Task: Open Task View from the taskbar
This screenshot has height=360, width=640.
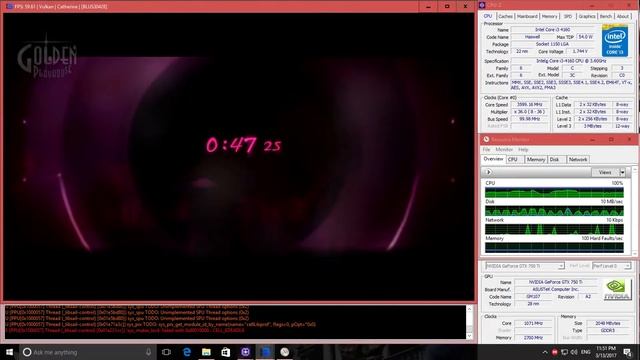Action: coord(166,352)
